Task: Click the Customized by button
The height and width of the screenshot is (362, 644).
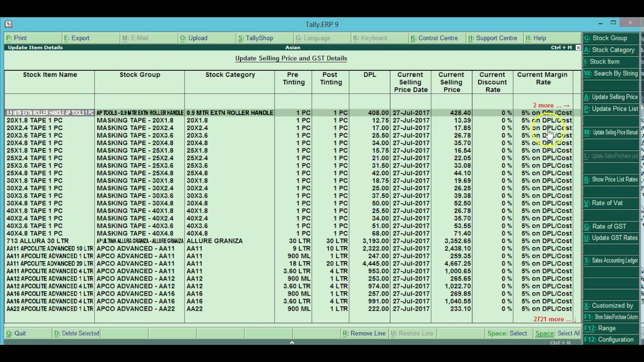Action: coord(610,306)
